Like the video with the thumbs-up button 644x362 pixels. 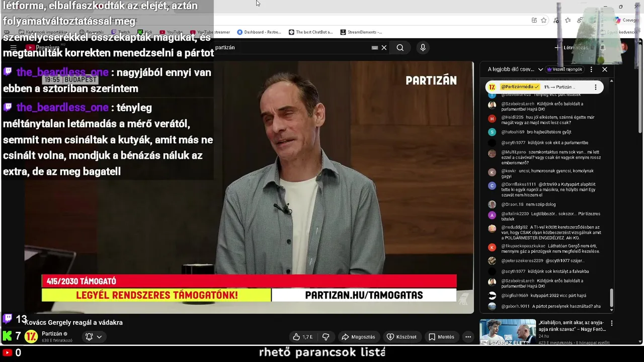click(303, 337)
